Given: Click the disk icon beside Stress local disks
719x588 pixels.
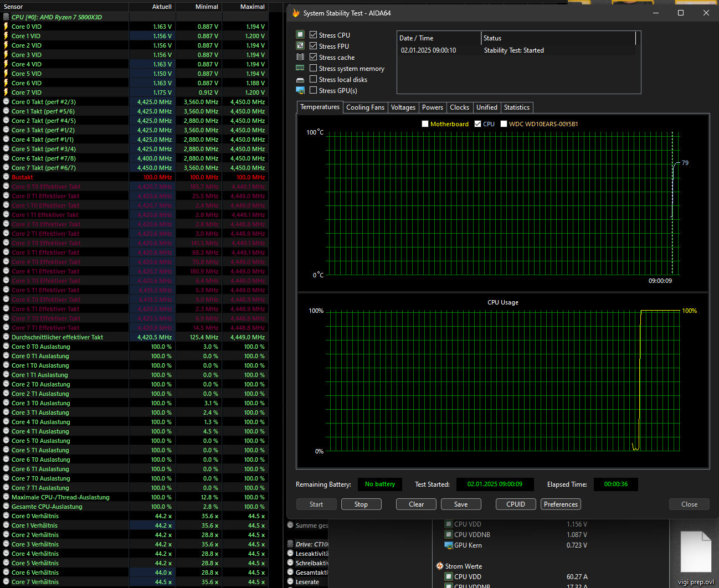Looking at the screenshot, I should (300, 80).
